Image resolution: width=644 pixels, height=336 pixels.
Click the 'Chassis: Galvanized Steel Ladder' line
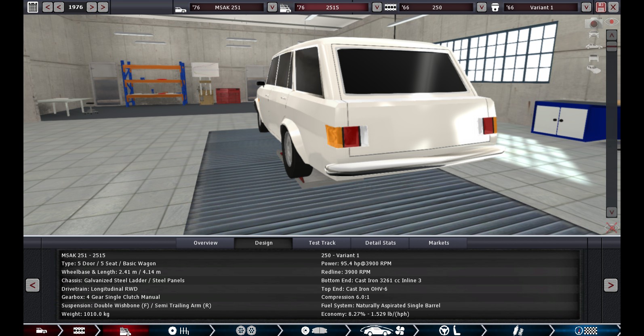click(x=123, y=280)
